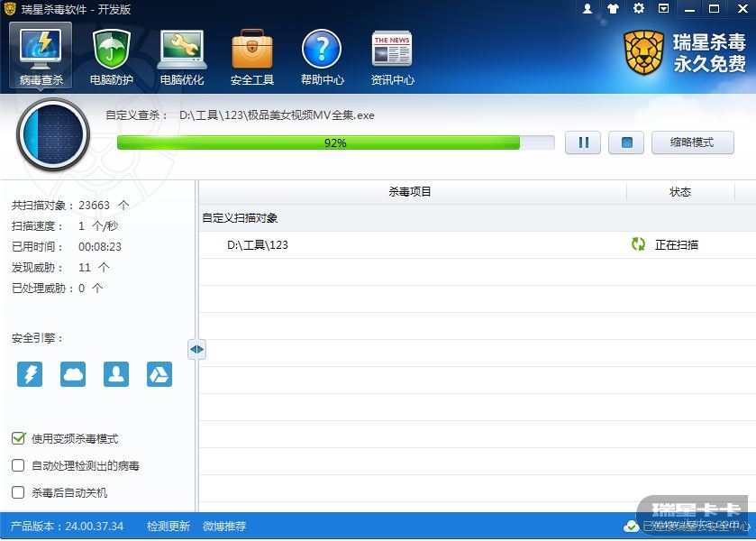
Task: Click 检测更新 to check for updates
Action: click(169, 526)
